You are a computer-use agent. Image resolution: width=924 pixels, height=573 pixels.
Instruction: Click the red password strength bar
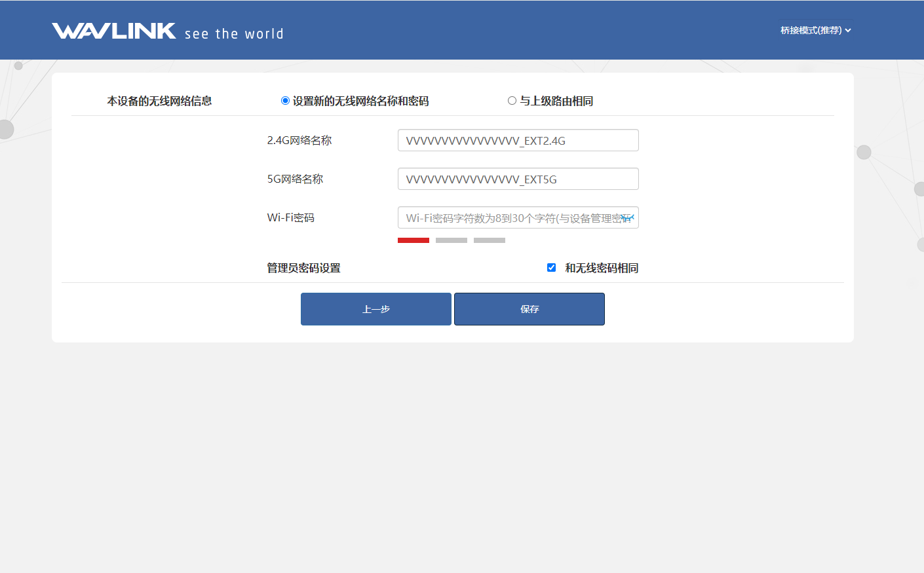pyautogui.click(x=413, y=240)
